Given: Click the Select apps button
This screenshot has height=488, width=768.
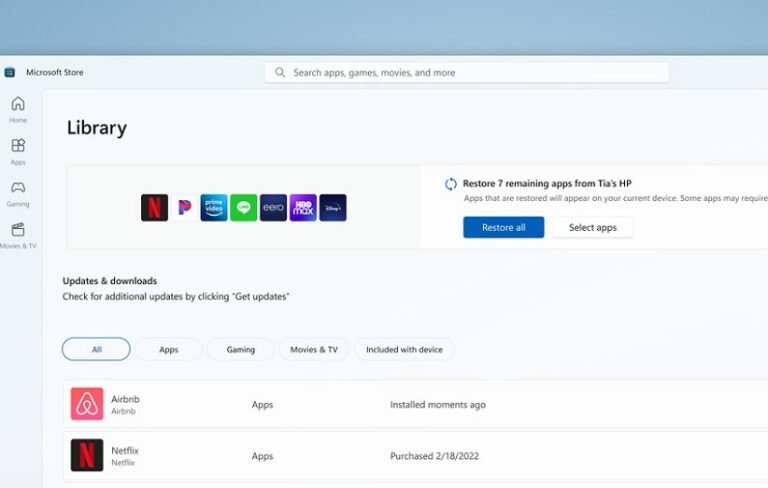Looking at the screenshot, I should (592, 227).
